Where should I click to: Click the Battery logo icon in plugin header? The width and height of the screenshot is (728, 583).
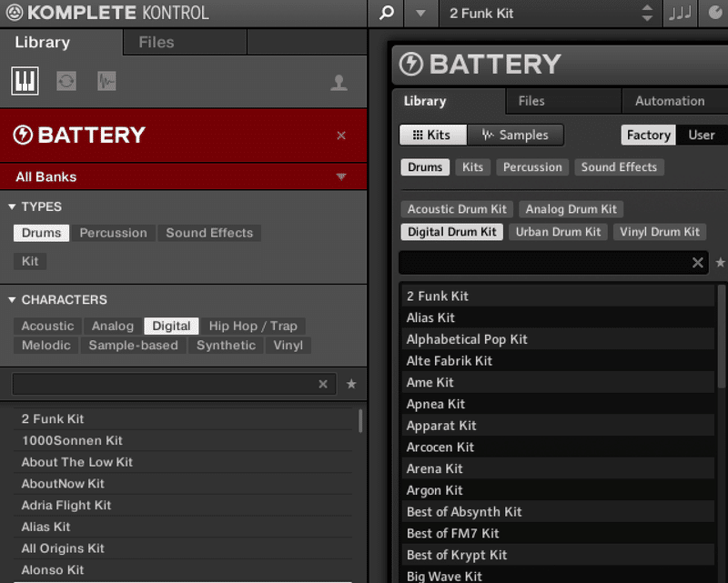pyautogui.click(x=411, y=64)
